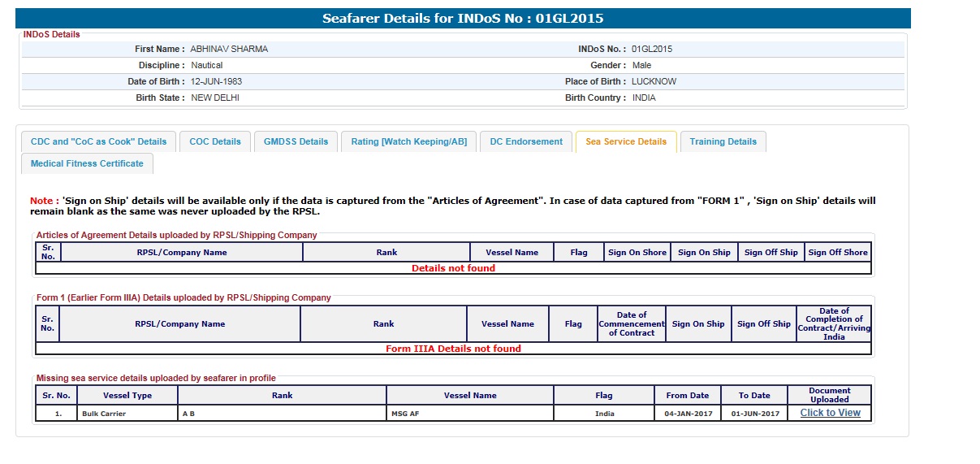Click the Date of Commencement of Contract header
980x464 pixels.
click(x=631, y=323)
